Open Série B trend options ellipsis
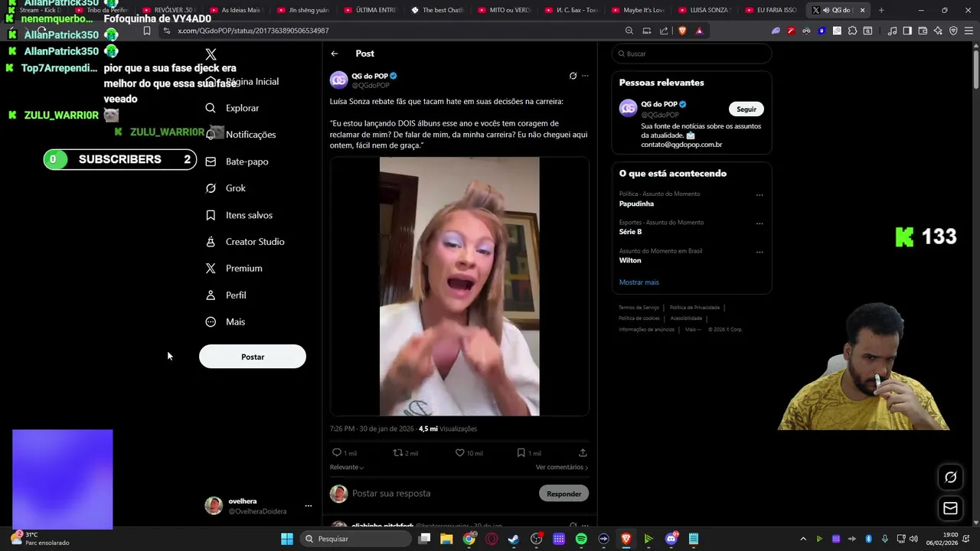The image size is (980, 551). (x=759, y=223)
